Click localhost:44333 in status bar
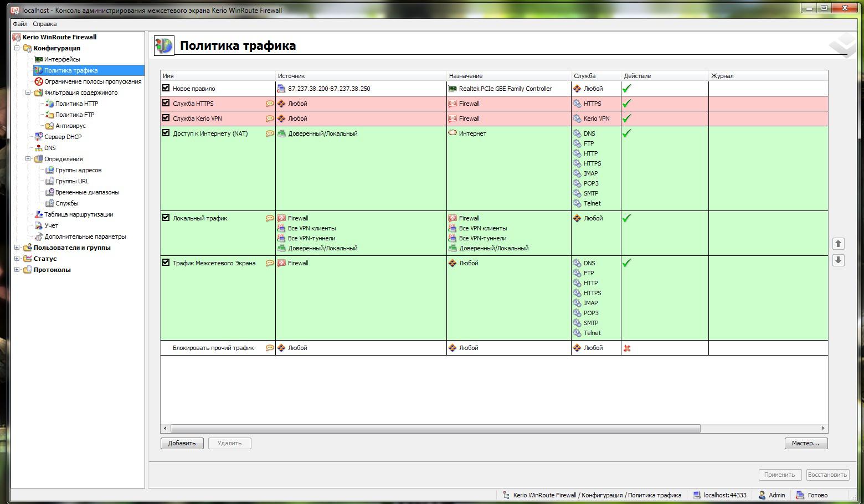Image resolution: width=864 pixels, height=504 pixels. pos(725,495)
